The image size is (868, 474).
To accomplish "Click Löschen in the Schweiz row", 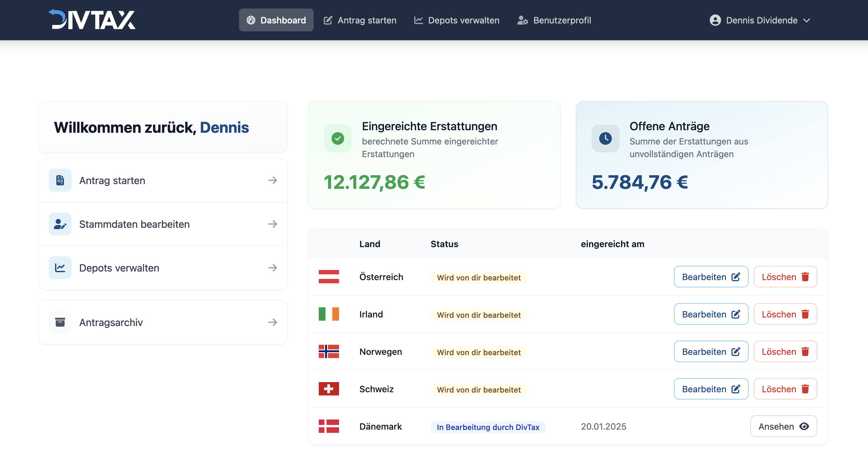I will [785, 389].
